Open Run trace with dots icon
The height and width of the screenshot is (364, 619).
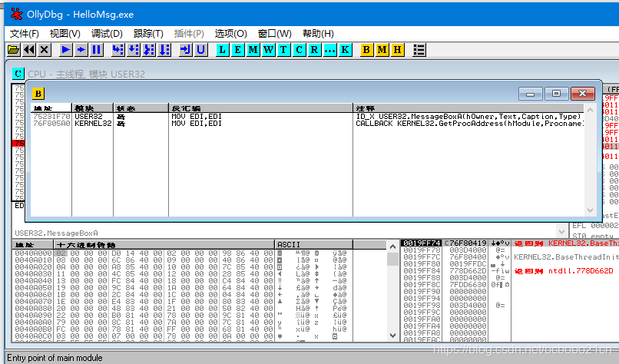click(x=330, y=50)
